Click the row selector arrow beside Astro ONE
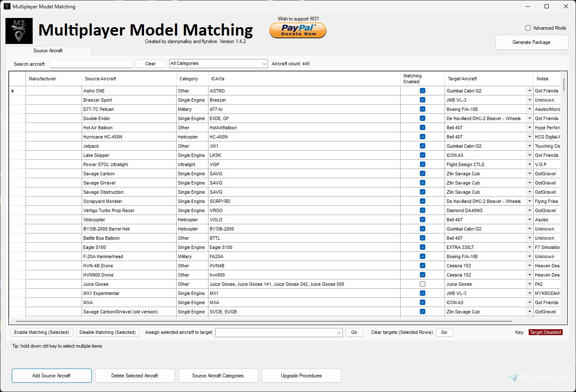This screenshot has width=576, height=392. click(12, 90)
